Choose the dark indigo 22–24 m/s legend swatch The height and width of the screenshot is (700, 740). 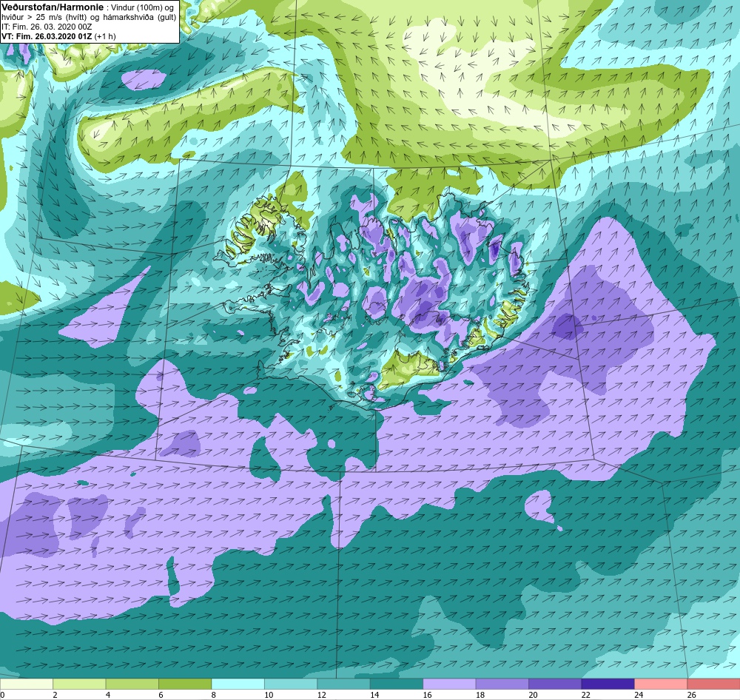coord(608,684)
